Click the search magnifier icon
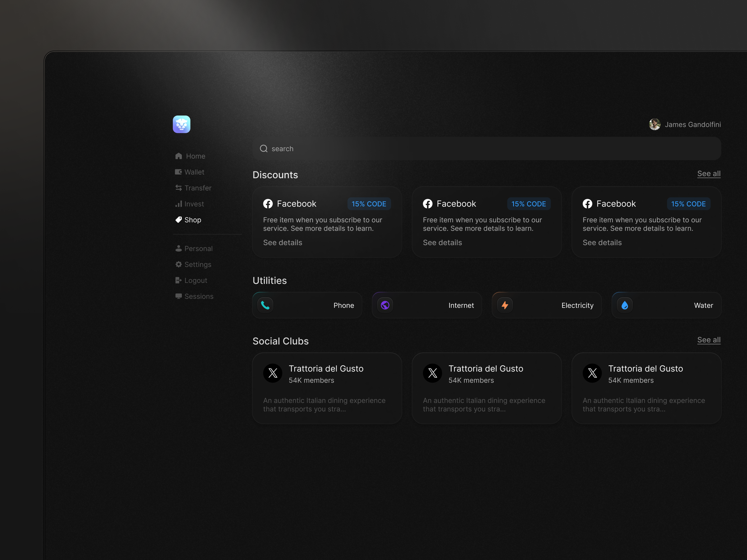 point(263,149)
